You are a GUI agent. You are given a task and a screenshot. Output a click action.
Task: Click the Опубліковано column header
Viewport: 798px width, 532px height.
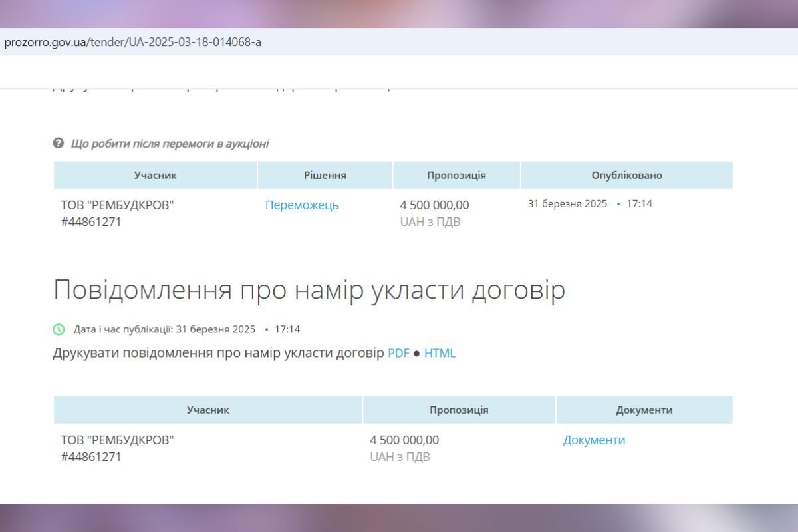tap(626, 176)
